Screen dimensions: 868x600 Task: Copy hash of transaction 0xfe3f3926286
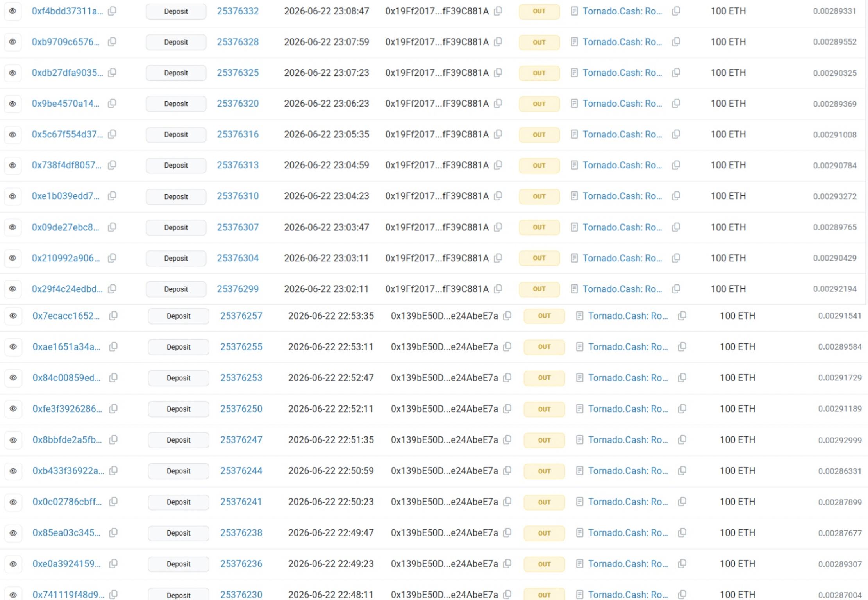(113, 409)
